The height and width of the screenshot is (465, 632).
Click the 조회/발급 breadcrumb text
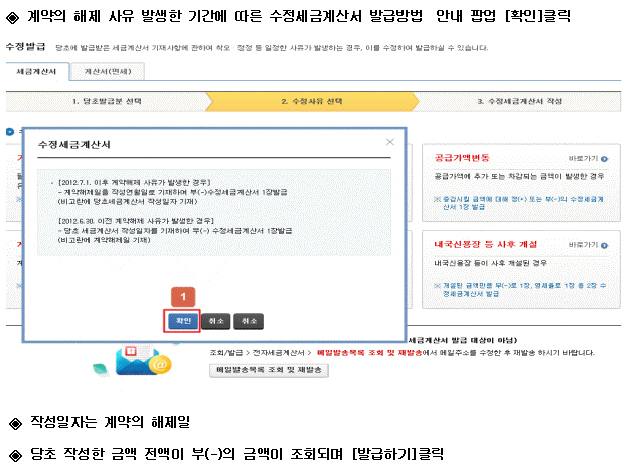click(x=226, y=353)
